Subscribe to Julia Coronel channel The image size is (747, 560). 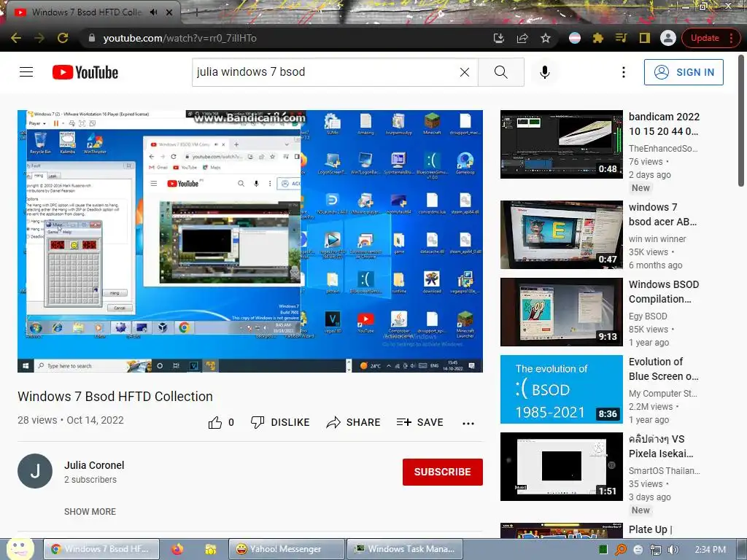click(443, 472)
